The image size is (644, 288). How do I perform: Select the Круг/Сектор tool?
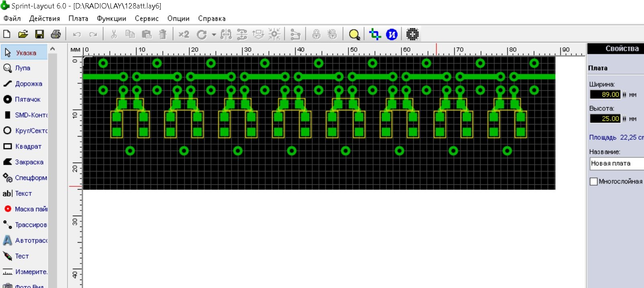(x=25, y=131)
